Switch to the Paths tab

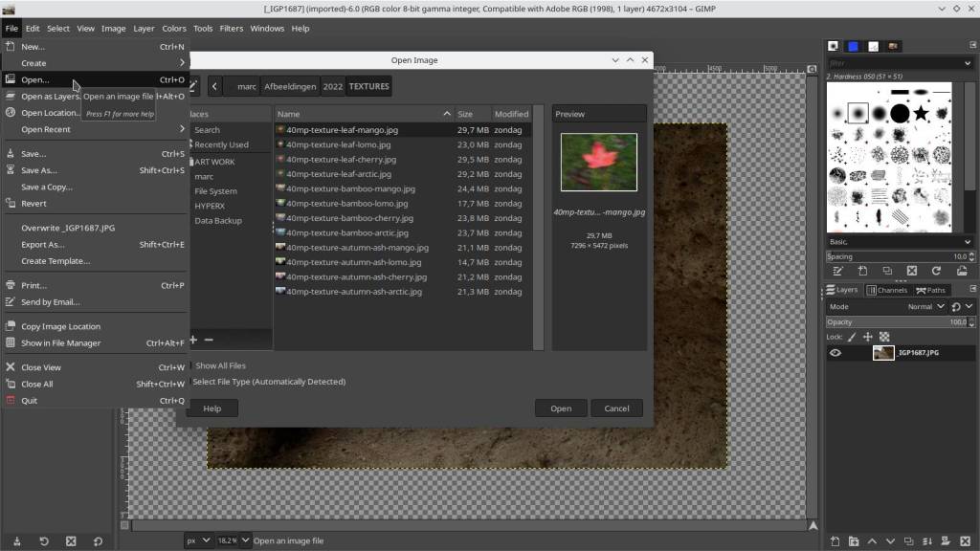click(x=930, y=290)
